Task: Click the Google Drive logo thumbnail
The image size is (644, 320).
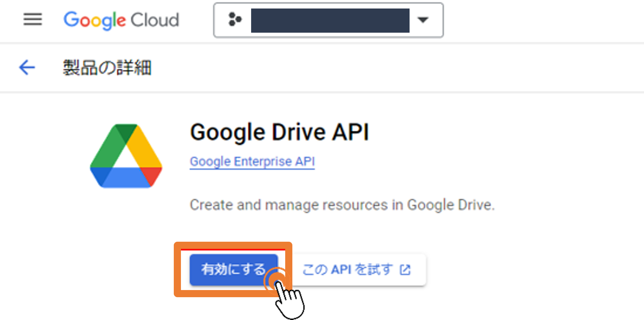Action: click(126, 156)
